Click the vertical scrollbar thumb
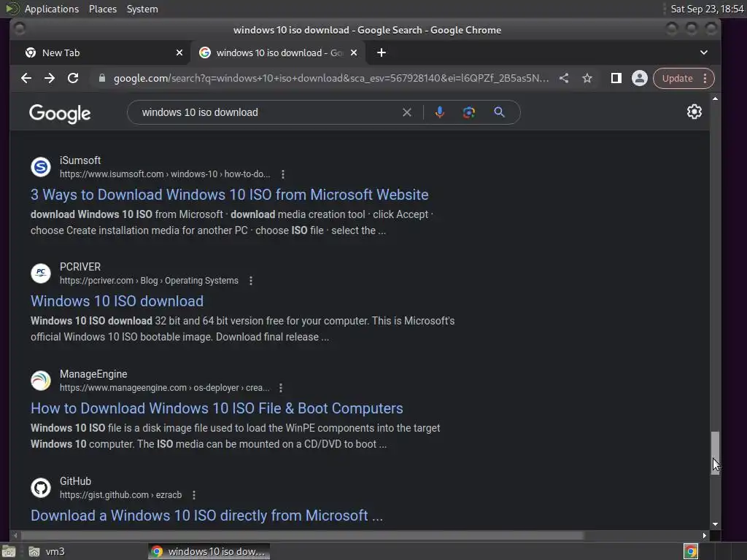Image resolution: width=747 pixels, height=560 pixels. click(x=715, y=452)
